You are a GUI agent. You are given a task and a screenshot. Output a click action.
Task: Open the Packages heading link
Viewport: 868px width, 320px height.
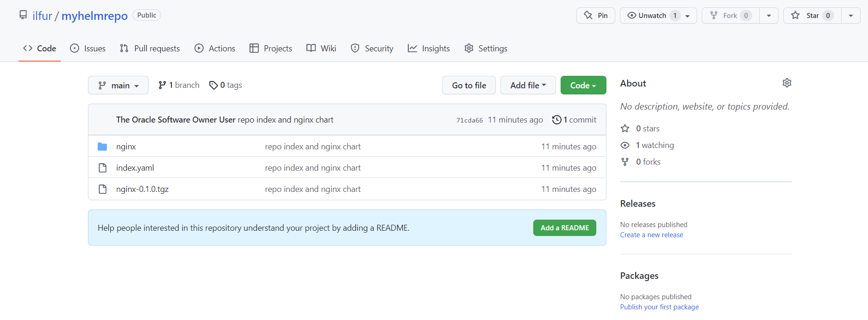click(639, 276)
